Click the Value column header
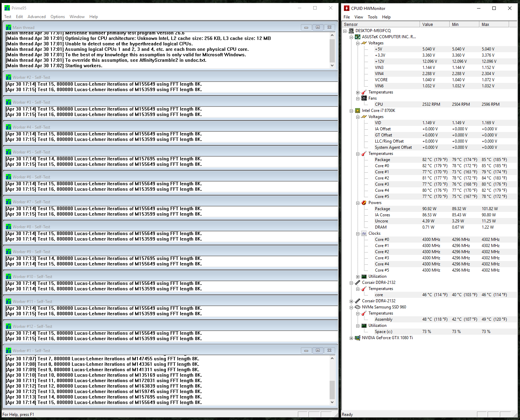Screen dimensions: 520x420 tap(434, 24)
